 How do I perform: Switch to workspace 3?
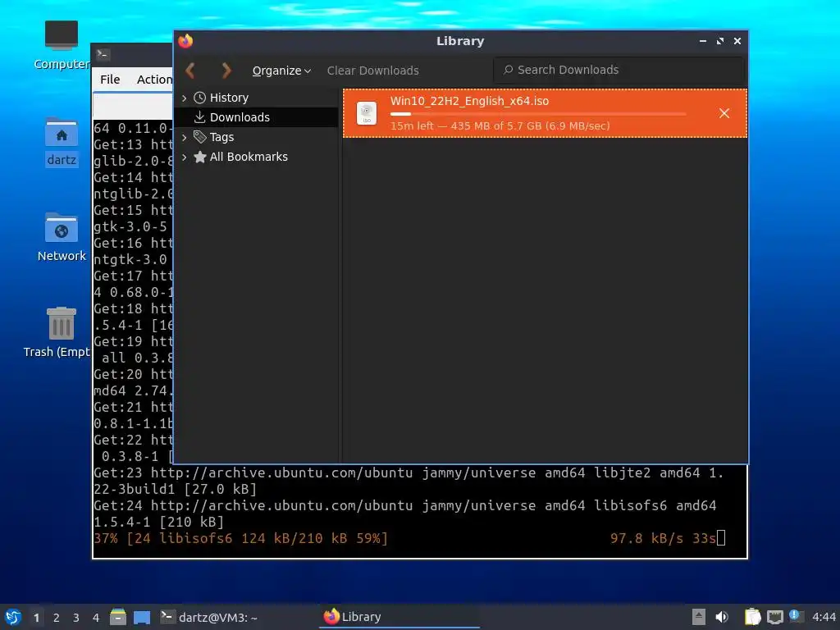76,618
